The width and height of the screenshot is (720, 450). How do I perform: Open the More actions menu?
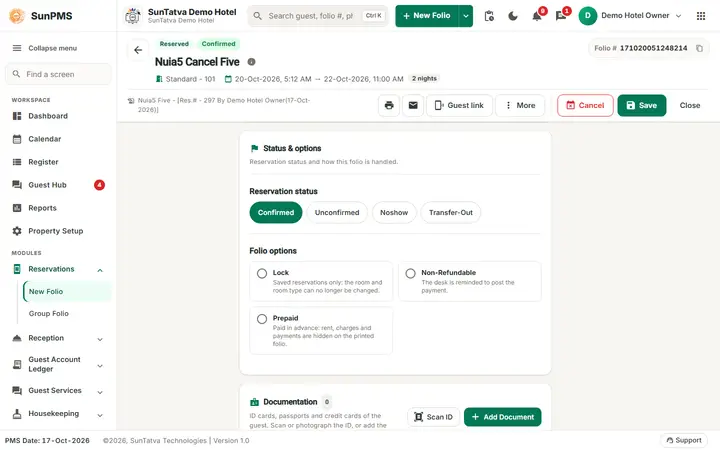pyautogui.click(x=520, y=105)
